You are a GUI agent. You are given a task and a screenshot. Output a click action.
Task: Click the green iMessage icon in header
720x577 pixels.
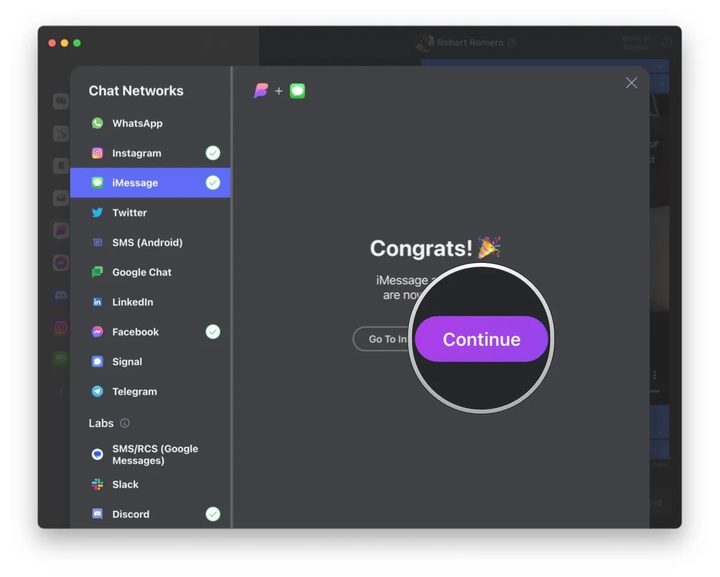pos(297,91)
